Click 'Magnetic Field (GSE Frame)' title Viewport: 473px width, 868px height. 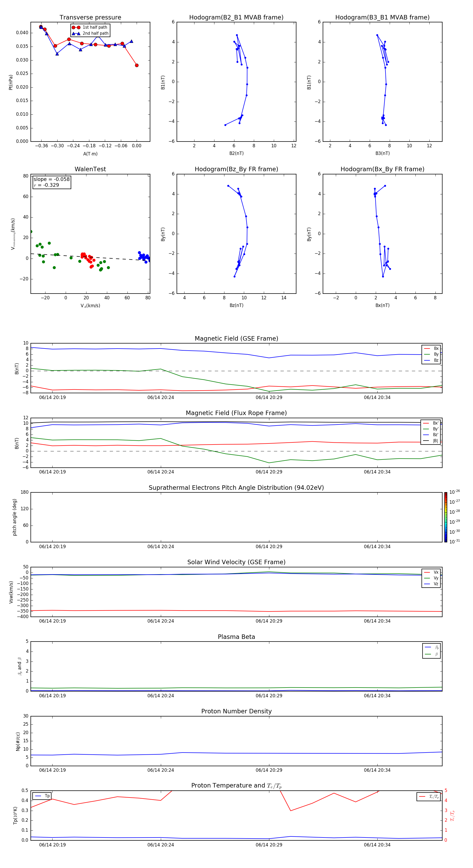(x=236, y=339)
